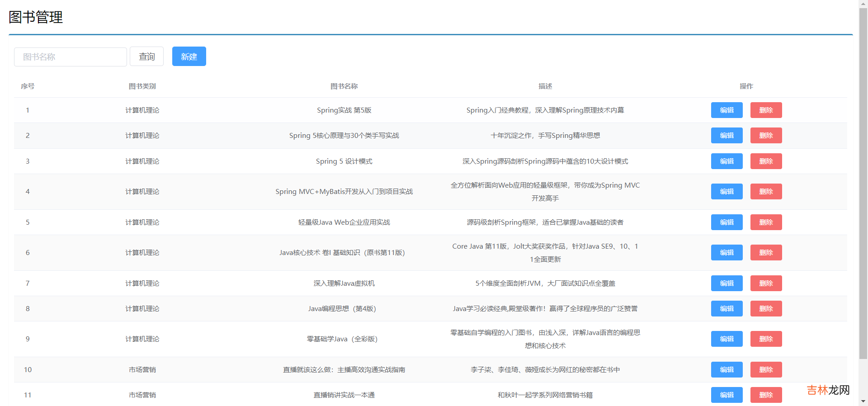Image resolution: width=868 pixels, height=406 pixels.
Task: Edit the Spring MVC+MyBatis book row
Action: click(x=727, y=192)
